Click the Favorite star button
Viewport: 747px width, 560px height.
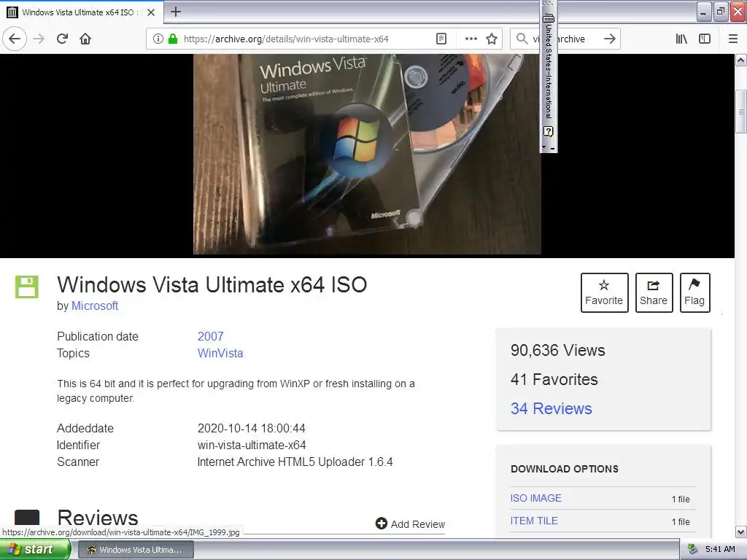pyautogui.click(x=604, y=292)
